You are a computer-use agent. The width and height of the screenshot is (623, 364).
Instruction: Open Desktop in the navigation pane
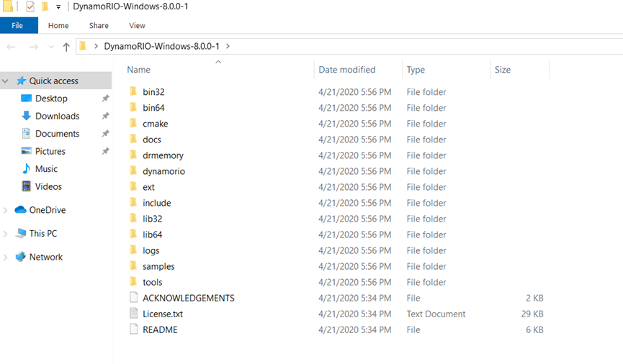click(51, 99)
